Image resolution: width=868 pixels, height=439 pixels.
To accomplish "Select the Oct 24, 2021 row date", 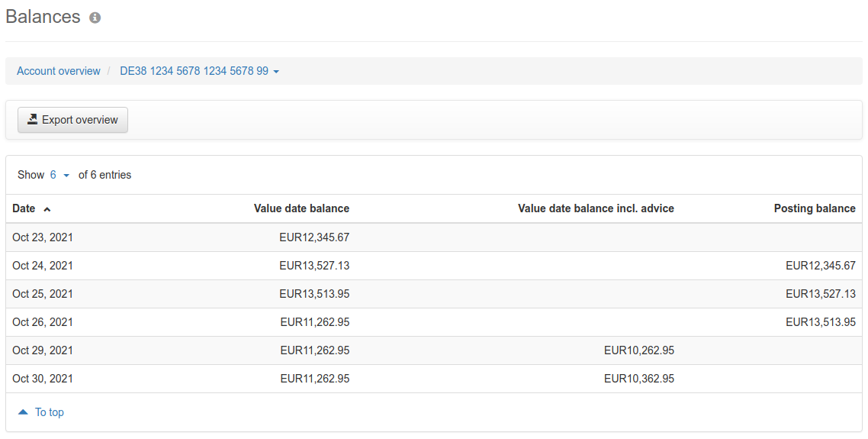I will (43, 266).
